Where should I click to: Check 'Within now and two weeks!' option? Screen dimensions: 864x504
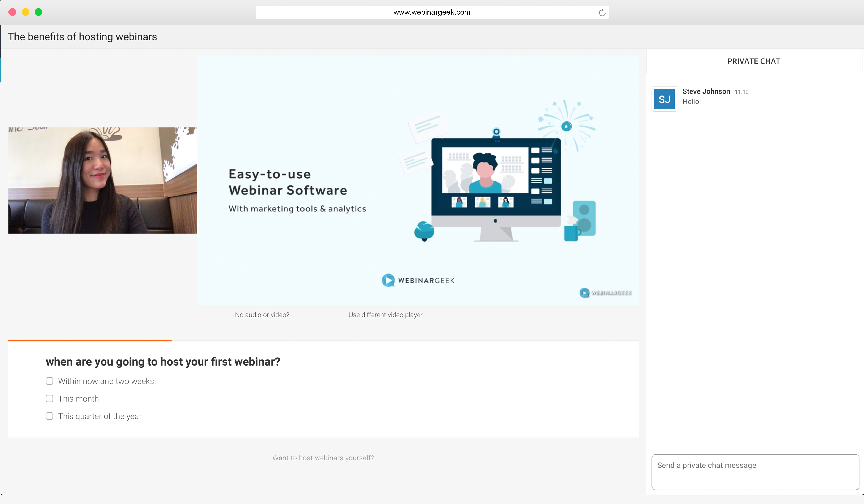(x=50, y=381)
